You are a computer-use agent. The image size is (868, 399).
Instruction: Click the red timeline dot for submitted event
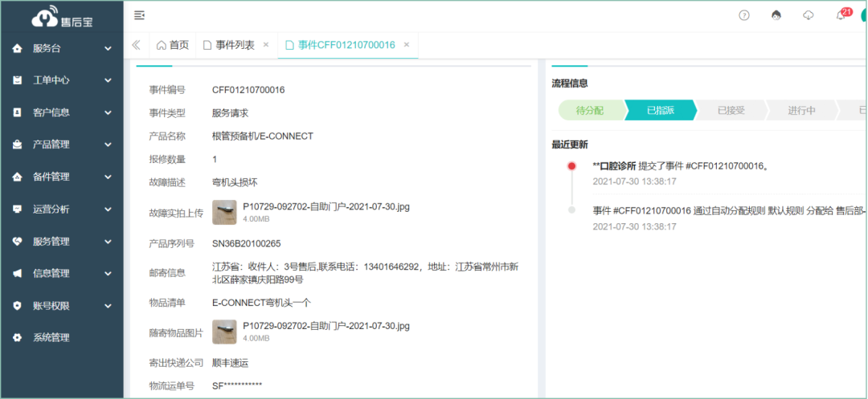572,166
